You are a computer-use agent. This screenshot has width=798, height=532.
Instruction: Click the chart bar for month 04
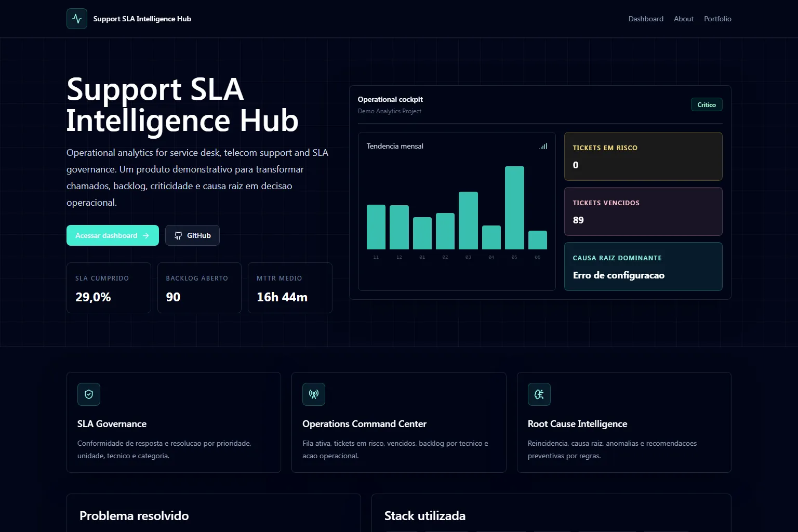[491, 237]
